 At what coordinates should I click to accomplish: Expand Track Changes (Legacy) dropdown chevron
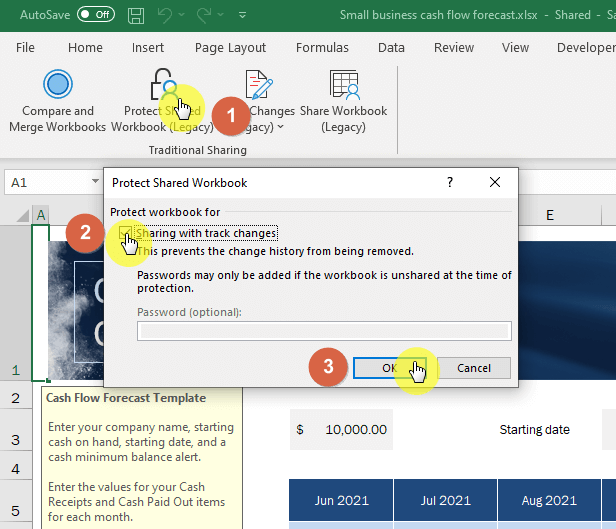pos(280,126)
